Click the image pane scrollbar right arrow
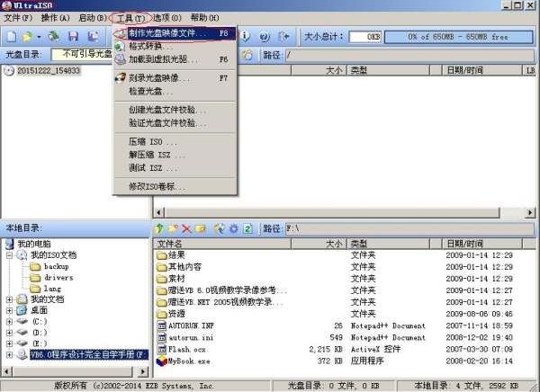 point(530,213)
